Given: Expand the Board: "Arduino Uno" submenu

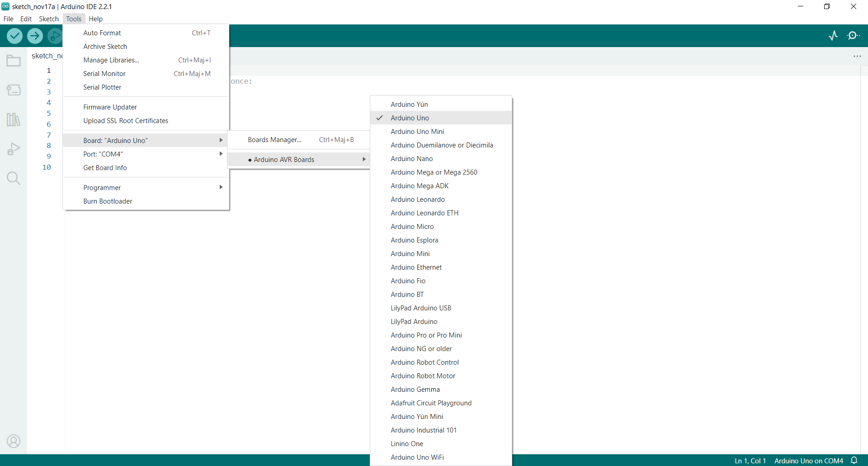Looking at the screenshot, I should click(x=146, y=140).
